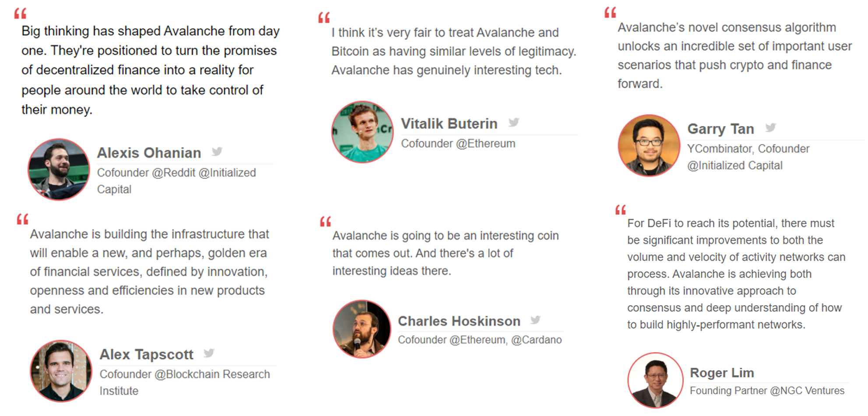The width and height of the screenshot is (868, 416).
Task: Select Garry Tan's circular portrait
Action: click(649, 145)
